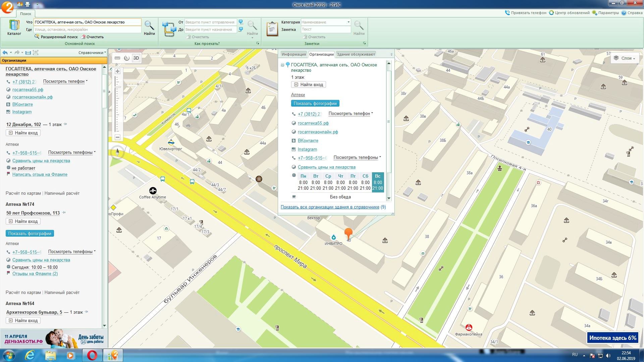Toggle 3D map mode

tap(136, 58)
